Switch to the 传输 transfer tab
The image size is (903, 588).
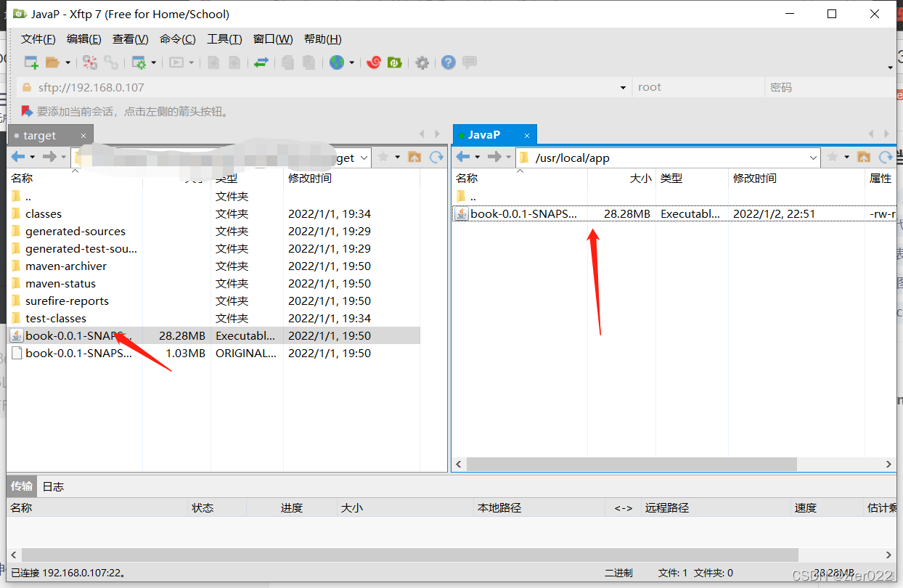pyautogui.click(x=22, y=486)
